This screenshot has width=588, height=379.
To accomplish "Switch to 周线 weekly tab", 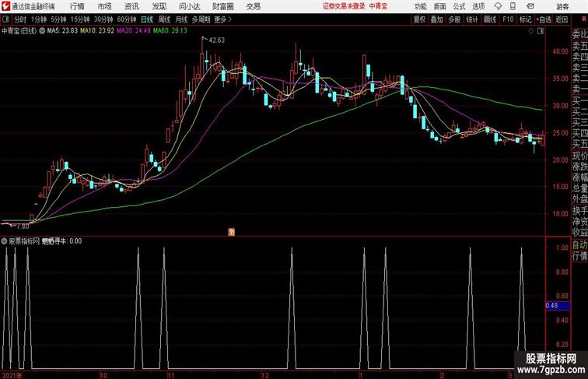I will 164,19.
